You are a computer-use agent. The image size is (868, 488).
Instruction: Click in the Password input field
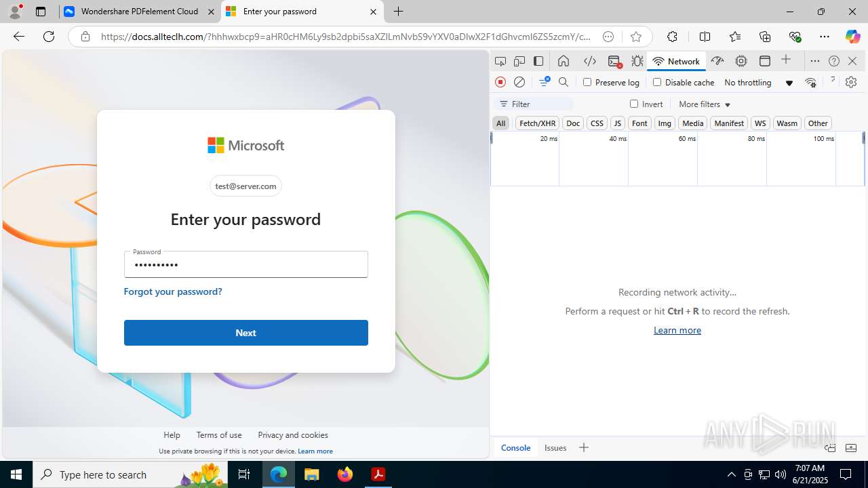pyautogui.click(x=246, y=264)
